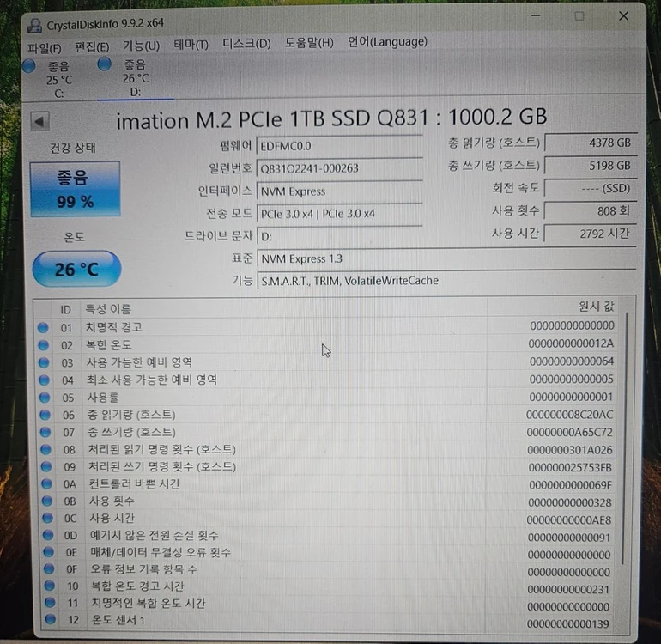Open the 도움말(H) menu
The width and height of the screenshot is (661, 644).
[309, 42]
